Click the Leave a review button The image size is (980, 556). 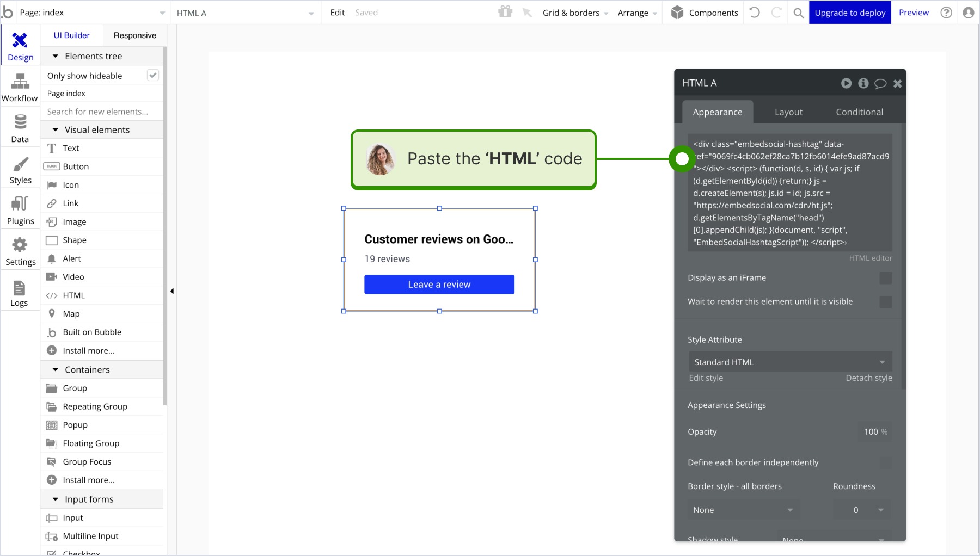[x=439, y=285]
